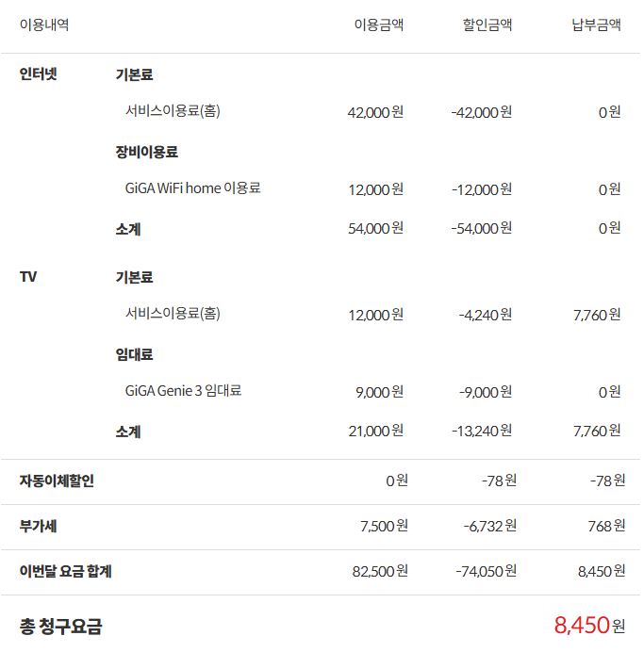Click the 자동이체할인 row label
This screenshot has width=644, height=652.
point(57,481)
